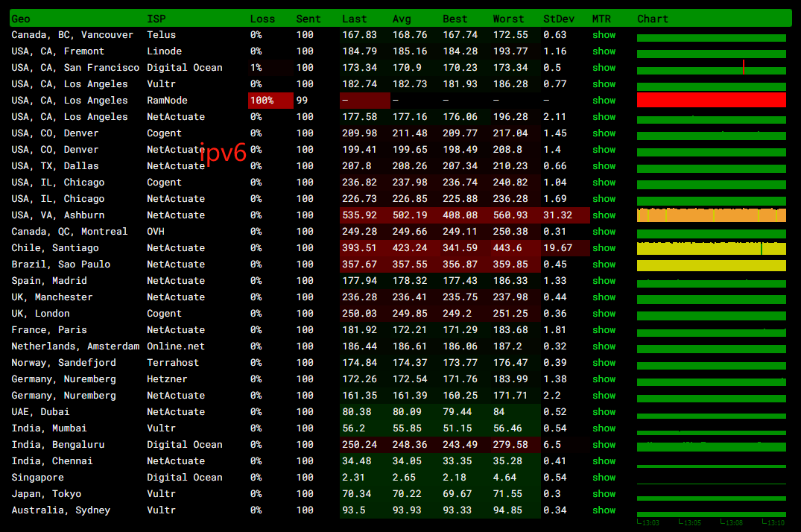Click 'show' for Brazil Sao Paulo
Viewport: 801px width, 532px height.
(604, 265)
